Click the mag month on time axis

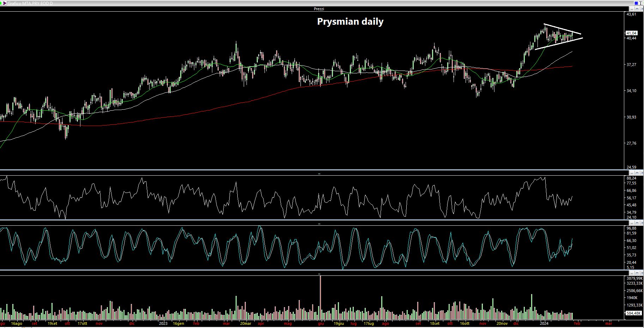(288, 323)
